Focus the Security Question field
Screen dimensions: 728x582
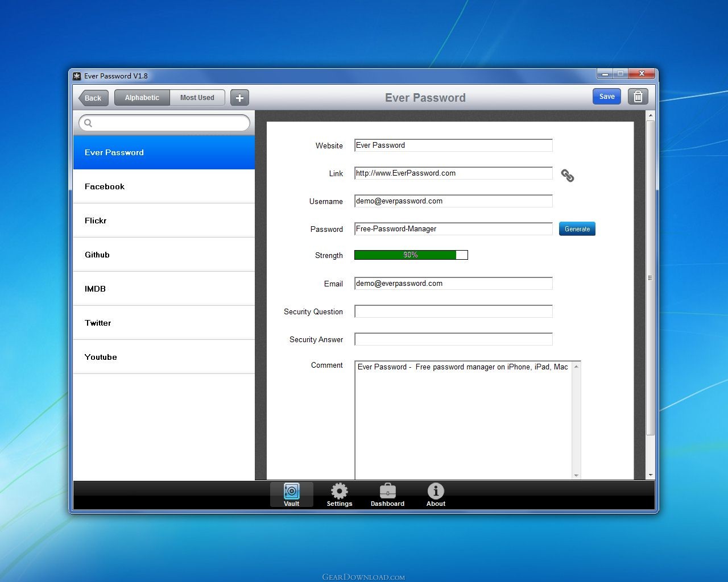[453, 311]
